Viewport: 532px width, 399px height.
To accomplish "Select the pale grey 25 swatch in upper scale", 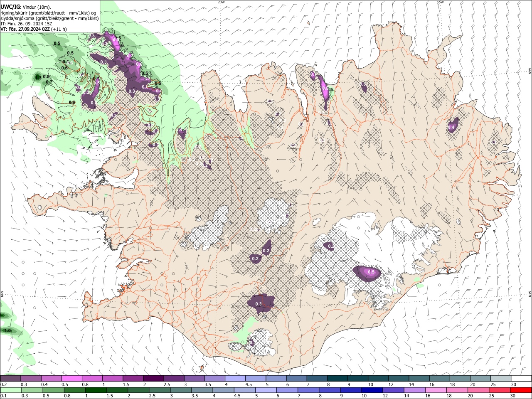I will pos(500,378).
